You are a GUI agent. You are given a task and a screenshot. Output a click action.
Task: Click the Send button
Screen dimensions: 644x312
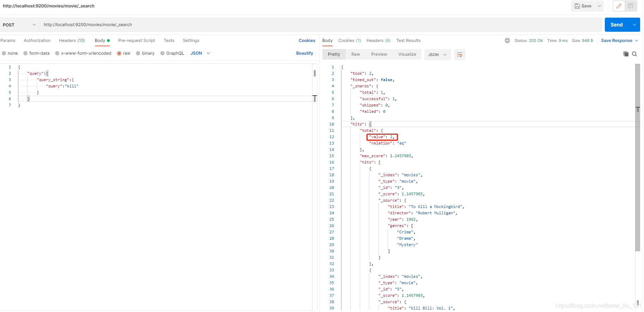pos(616,25)
